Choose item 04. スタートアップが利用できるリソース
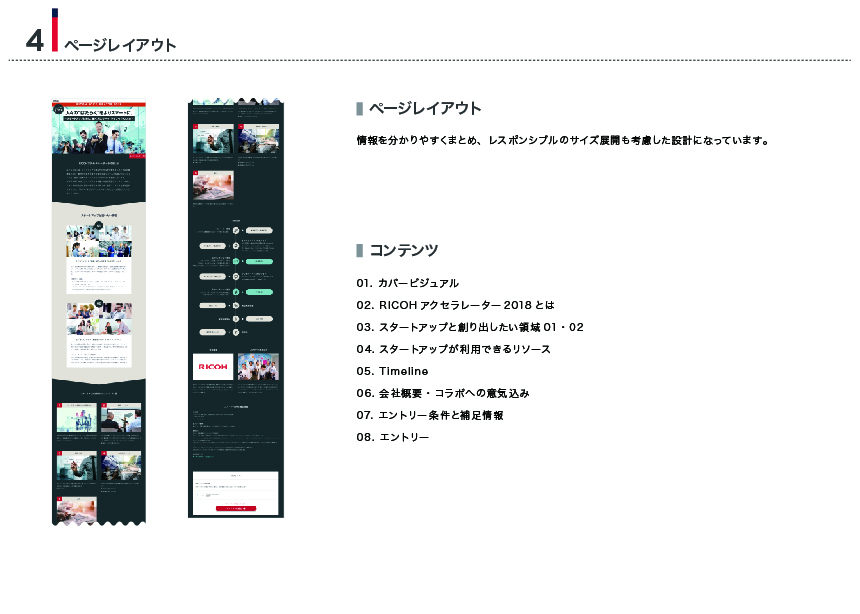 [453, 349]
